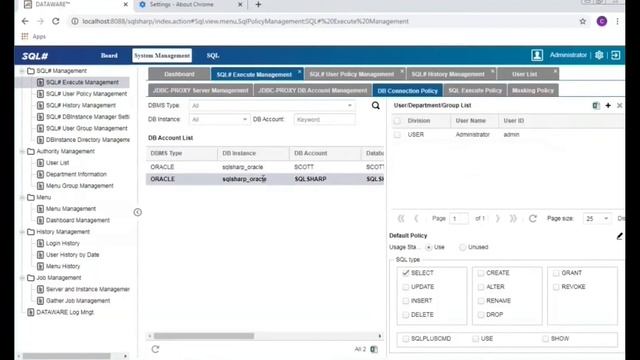This screenshot has width=640, height=360.
Task: Uncheck the SELECT SQL type checkbox
Action: click(x=405, y=273)
